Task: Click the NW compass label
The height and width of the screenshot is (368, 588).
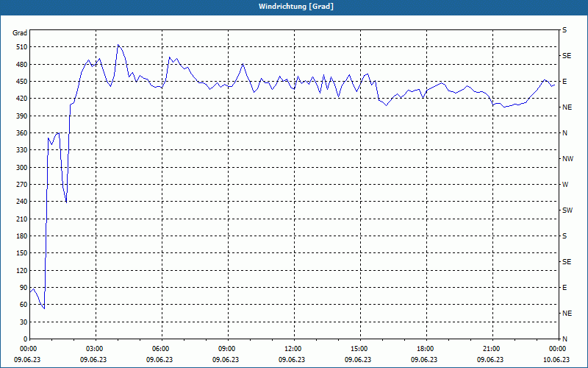Action: [567, 159]
